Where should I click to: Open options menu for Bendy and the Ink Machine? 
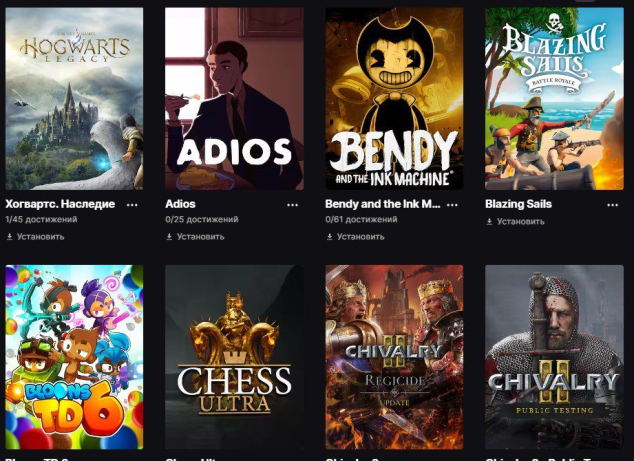click(x=452, y=205)
